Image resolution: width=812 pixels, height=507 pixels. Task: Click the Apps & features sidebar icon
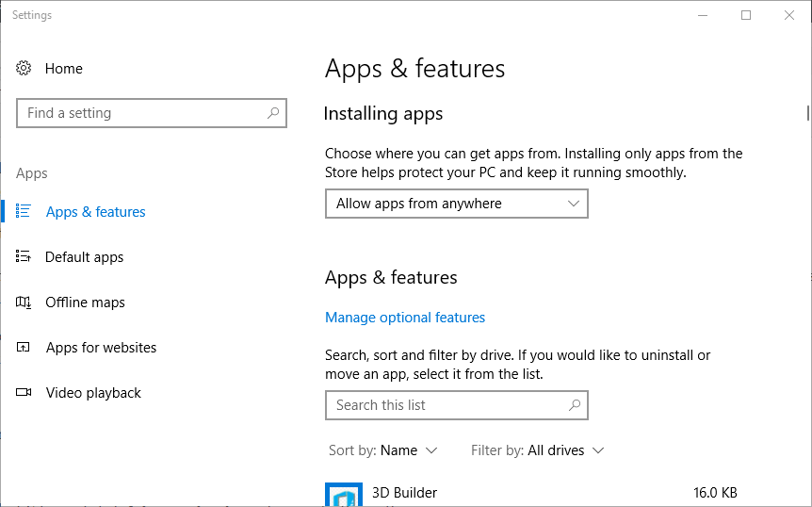tap(24, 212)
